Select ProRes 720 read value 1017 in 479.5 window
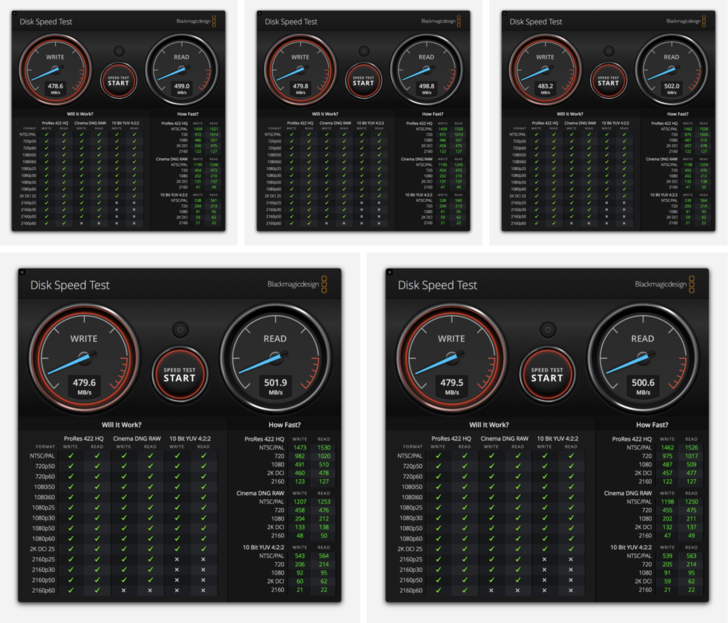 [691, 456]
